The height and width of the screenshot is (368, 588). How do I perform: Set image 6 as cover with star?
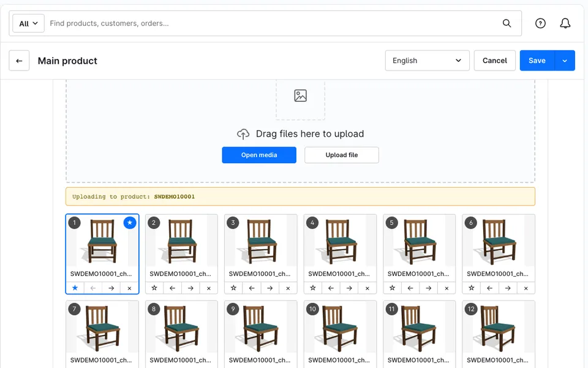(x=472, y=288)
